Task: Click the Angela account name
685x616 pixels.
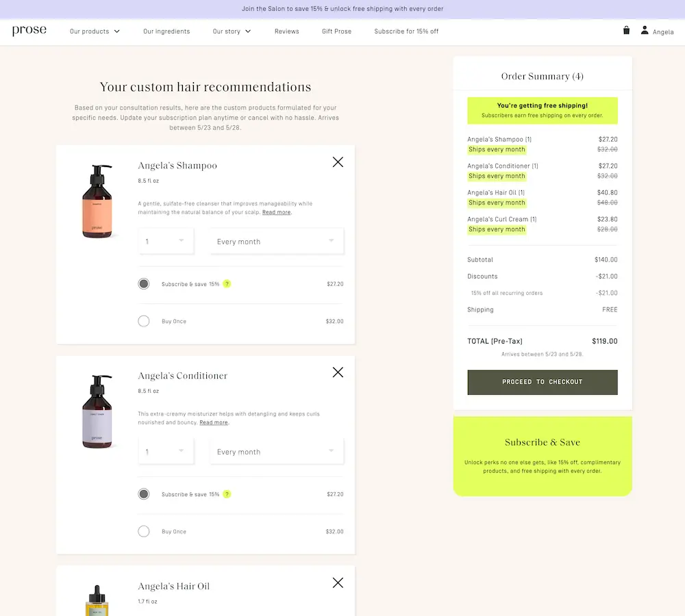Action: tap(662, 32)
